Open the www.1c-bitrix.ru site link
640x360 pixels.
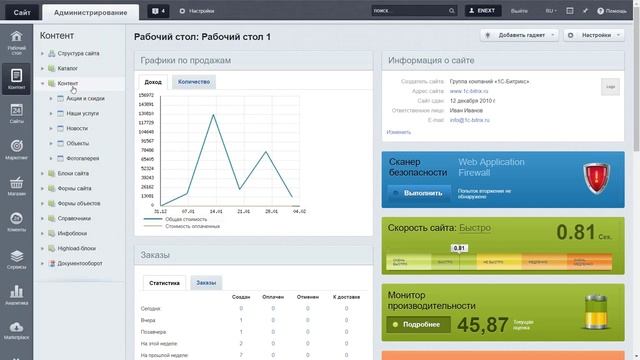(469, 91)
